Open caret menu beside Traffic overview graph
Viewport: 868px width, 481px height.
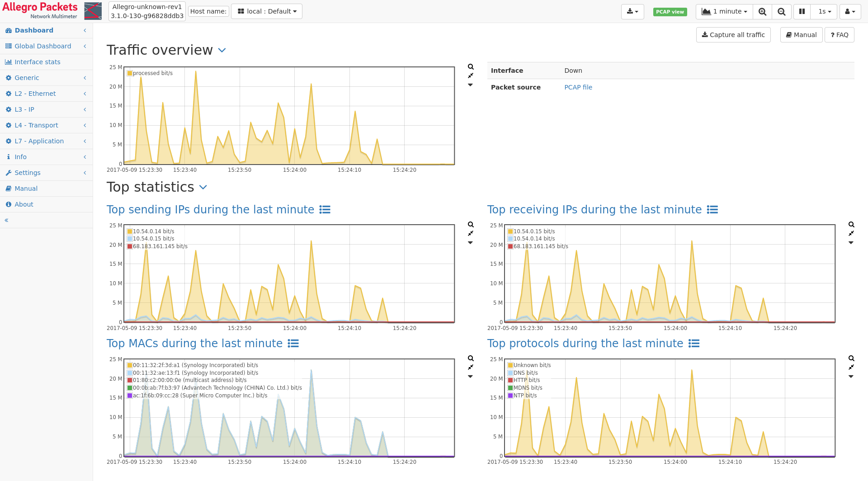[470, 85]
